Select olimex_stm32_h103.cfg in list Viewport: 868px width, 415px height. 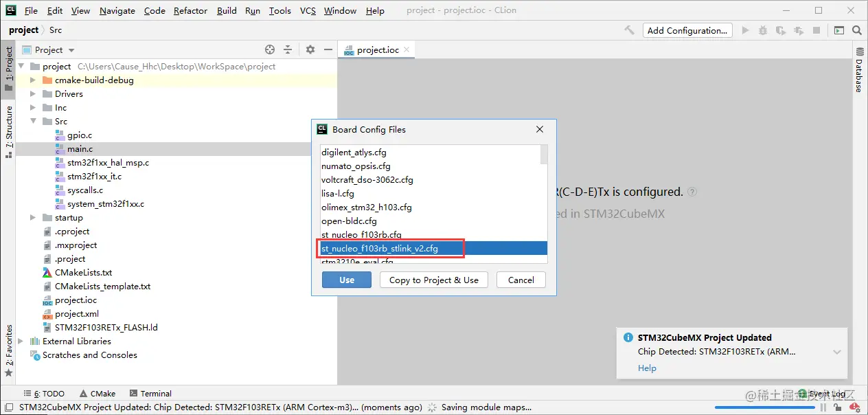(430, 207)
